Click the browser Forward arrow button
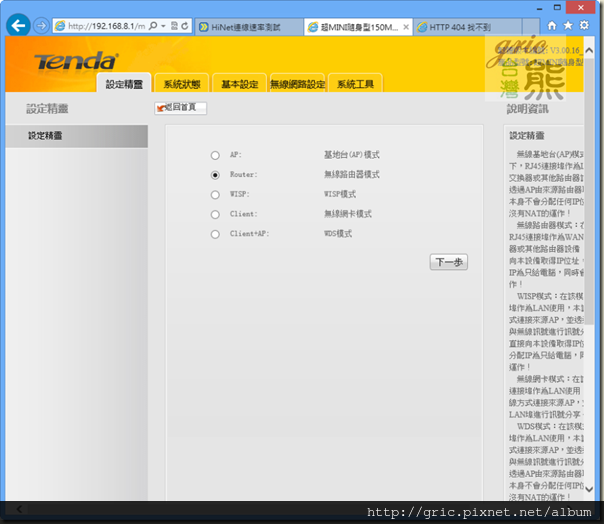 click(x=41, y=26)
